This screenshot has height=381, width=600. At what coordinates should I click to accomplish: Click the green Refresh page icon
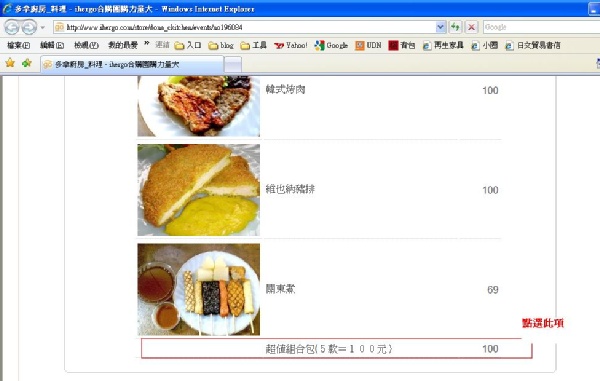(x=455, y=27)
